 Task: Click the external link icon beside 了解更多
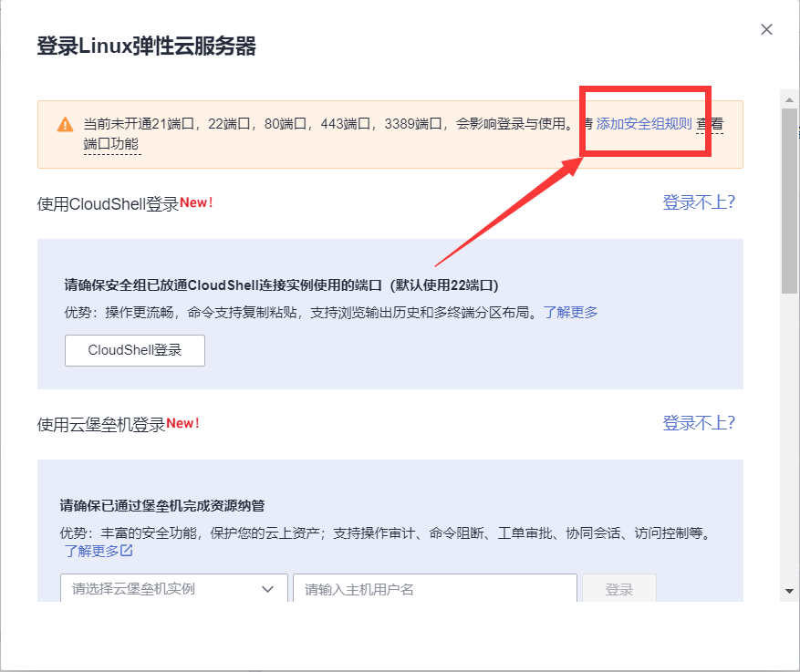128,551
